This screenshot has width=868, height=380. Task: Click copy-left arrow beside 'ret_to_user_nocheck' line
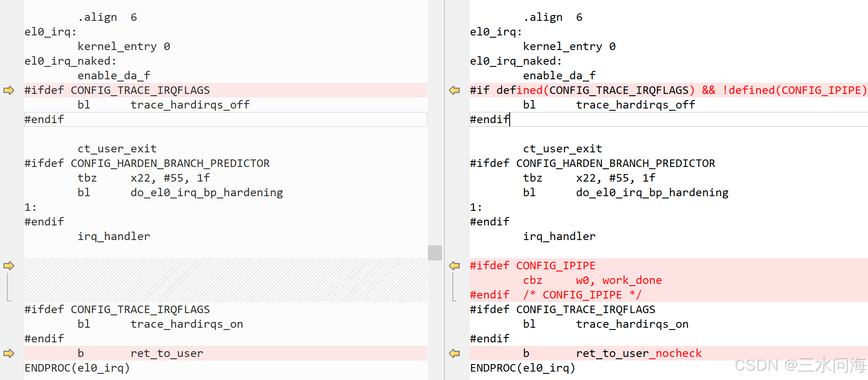point(454,353)
